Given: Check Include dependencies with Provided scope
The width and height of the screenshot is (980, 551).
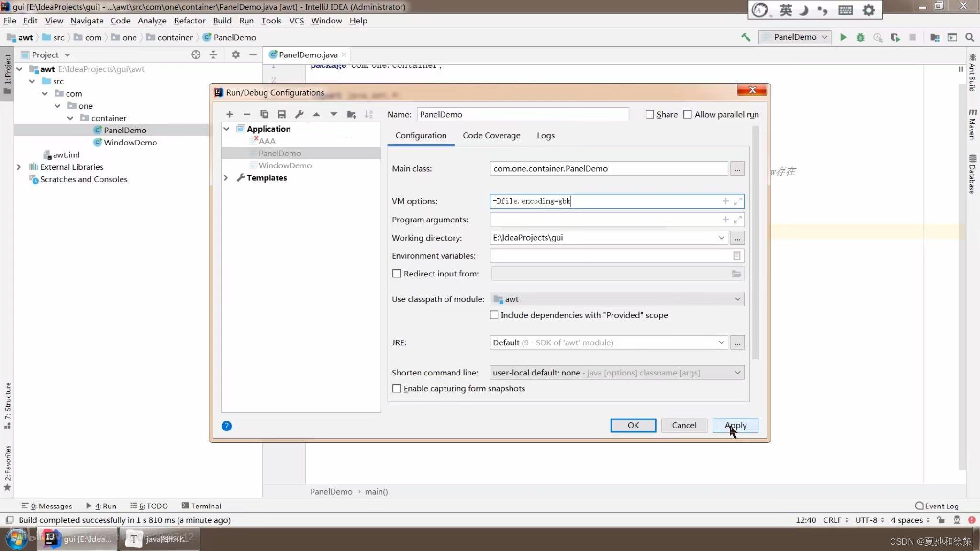Looking at the screenshot, I should pyautogui.click(x=494, y=315).
